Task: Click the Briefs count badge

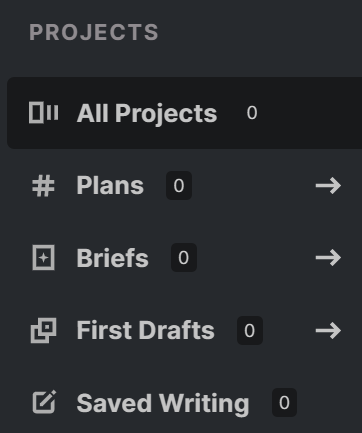Action: [x=184, y=258]
